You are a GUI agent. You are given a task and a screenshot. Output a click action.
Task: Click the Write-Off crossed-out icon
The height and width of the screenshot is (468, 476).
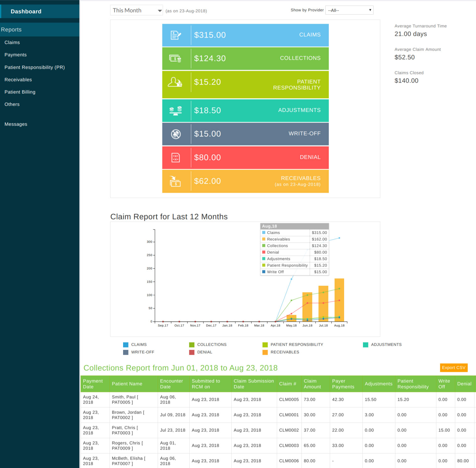176,134
